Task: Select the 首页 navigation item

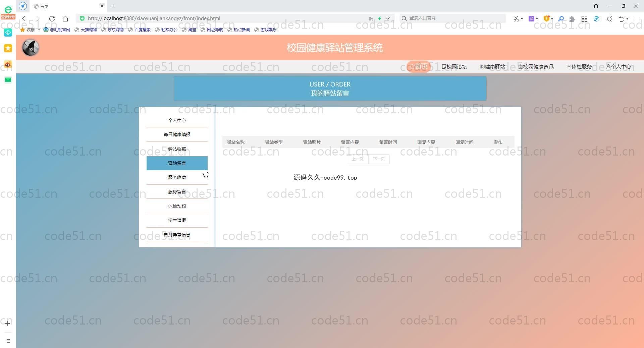Action: [x=419, y=66]
